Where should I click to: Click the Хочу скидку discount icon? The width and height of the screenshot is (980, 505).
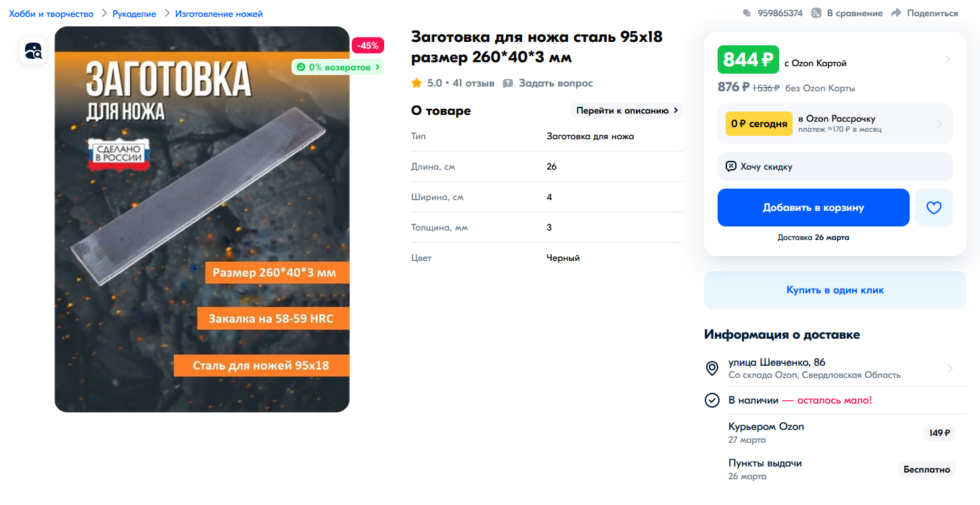pos(730,166)
